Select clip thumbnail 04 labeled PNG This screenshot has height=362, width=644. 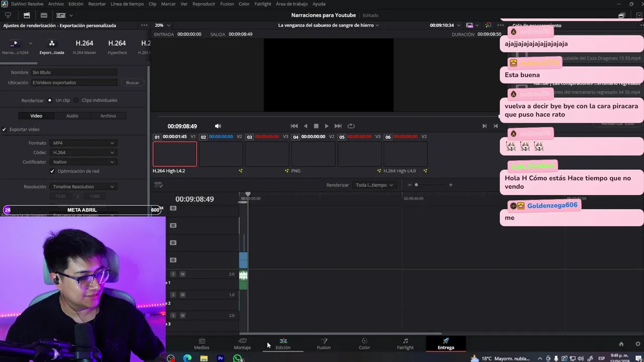coord(313,154)
